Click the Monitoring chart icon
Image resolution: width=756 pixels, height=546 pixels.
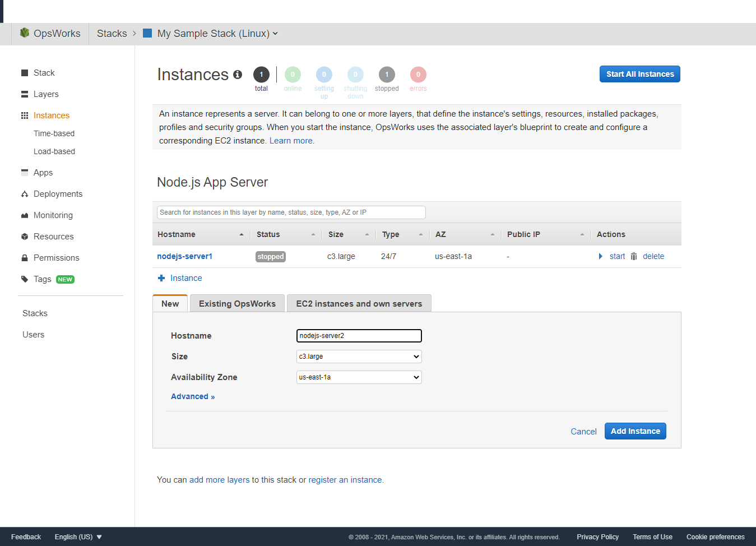tap(25, 215)
